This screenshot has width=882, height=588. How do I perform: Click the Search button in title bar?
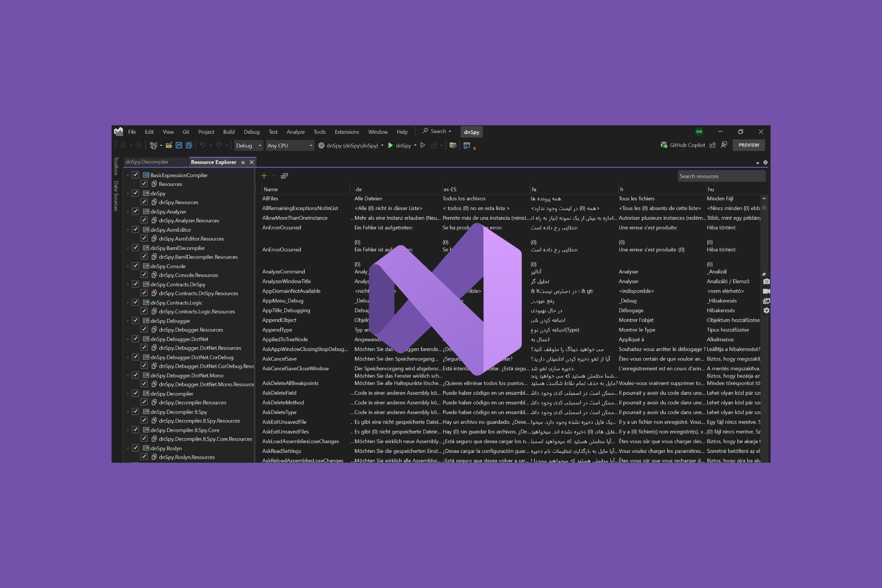(x=437, y=131)
